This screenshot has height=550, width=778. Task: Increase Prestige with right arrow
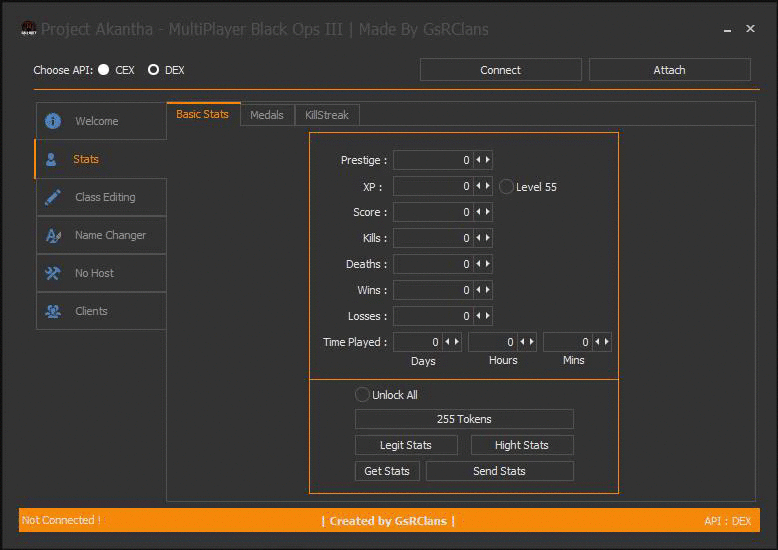tap(488, 160)
